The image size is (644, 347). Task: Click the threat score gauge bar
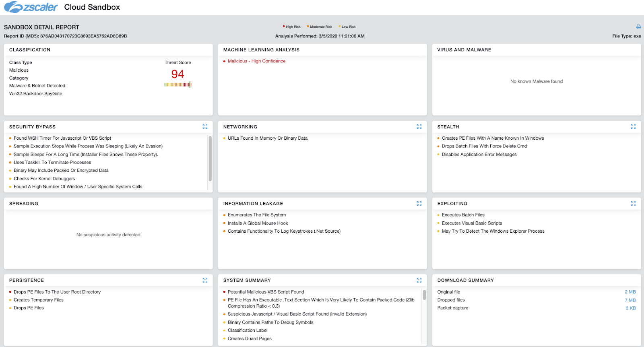pos(178,85)
